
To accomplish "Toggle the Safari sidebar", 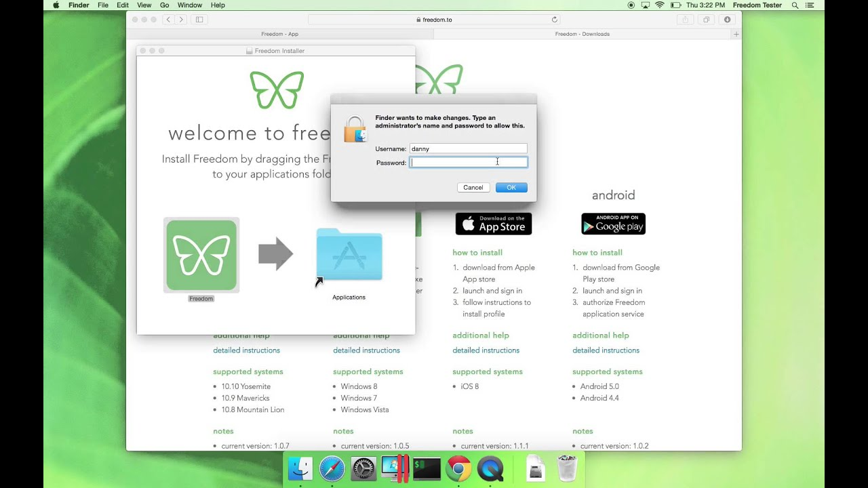I will pos(199,20).
